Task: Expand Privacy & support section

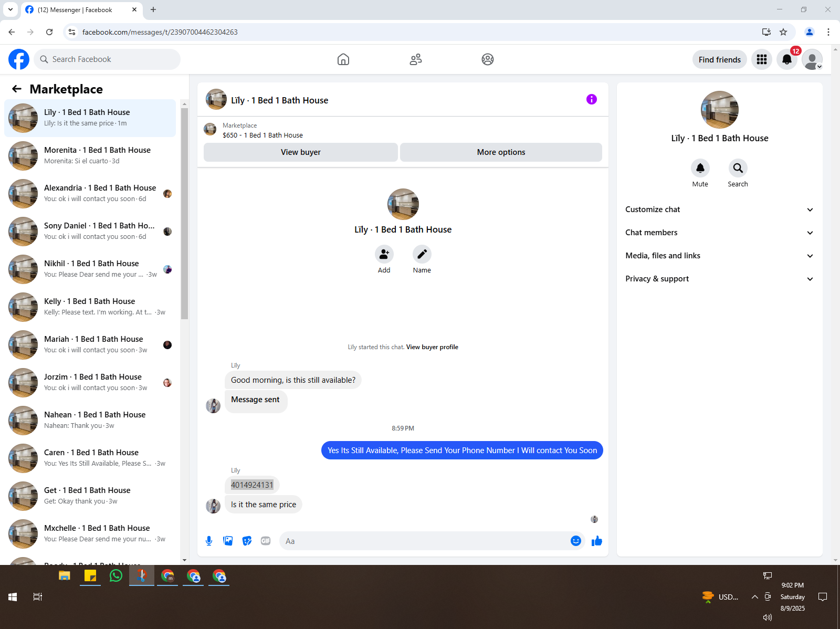Action: coord(719,279)
